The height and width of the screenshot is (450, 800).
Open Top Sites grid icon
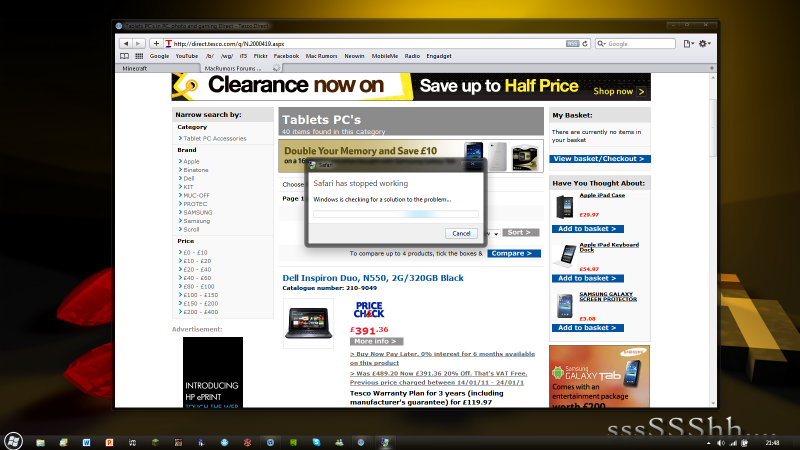(x=139, y=56)
